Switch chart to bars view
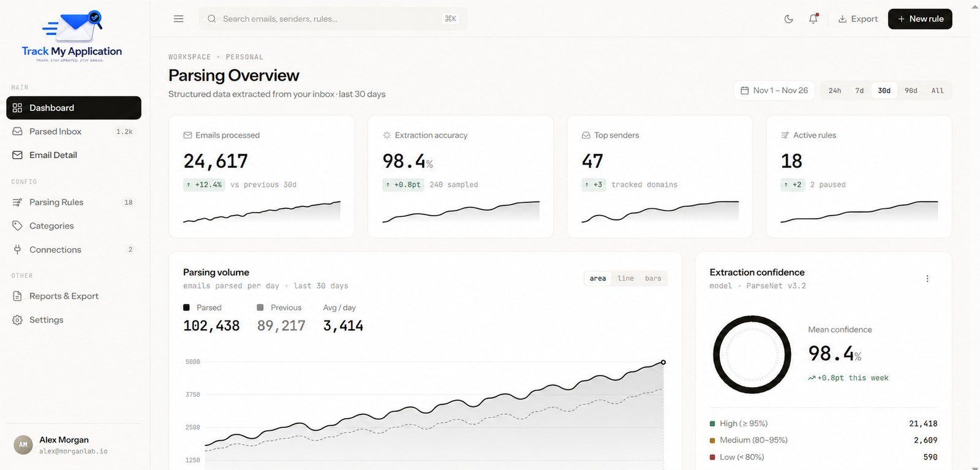The width and height of the screenshot is (980, 470). click(653, 278)
